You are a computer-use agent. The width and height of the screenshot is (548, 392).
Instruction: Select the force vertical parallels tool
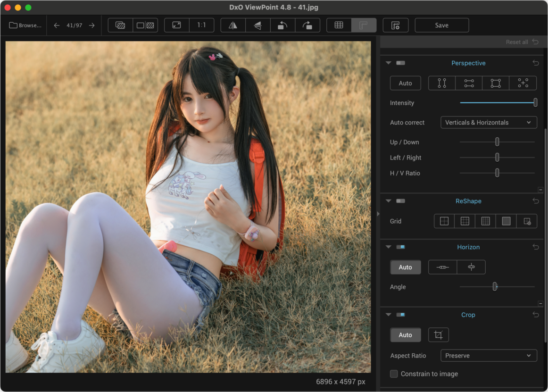point(442,83)
